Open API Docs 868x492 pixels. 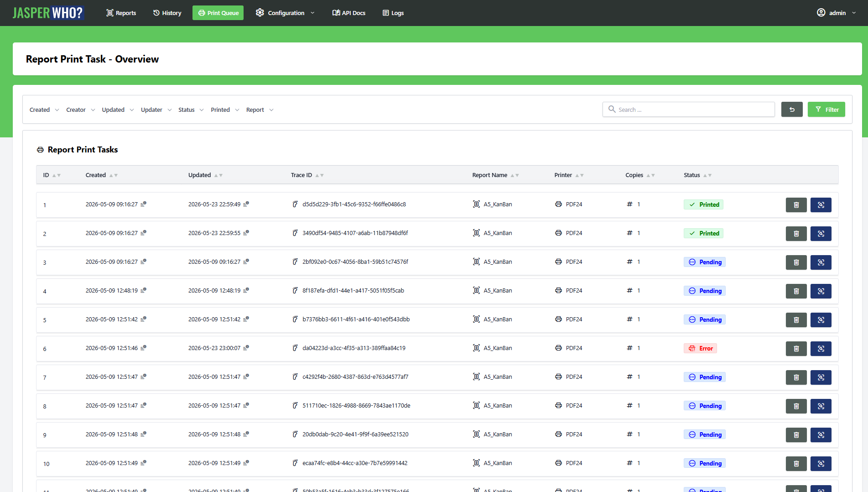tap(349, 13)
